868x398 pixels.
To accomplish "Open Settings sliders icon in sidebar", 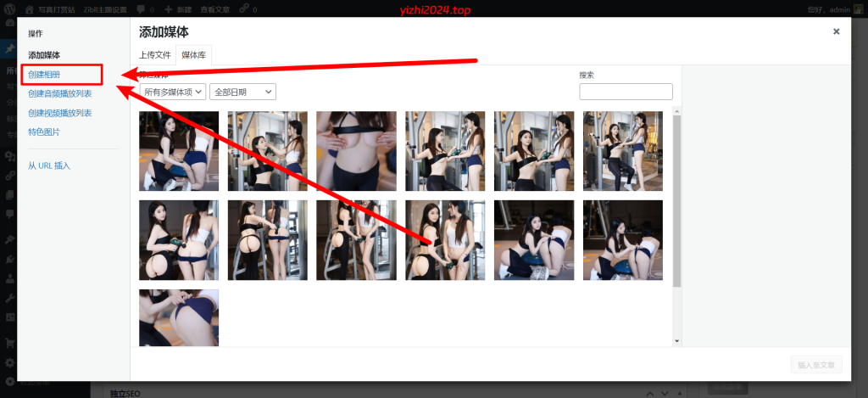I will coord(9,317).
